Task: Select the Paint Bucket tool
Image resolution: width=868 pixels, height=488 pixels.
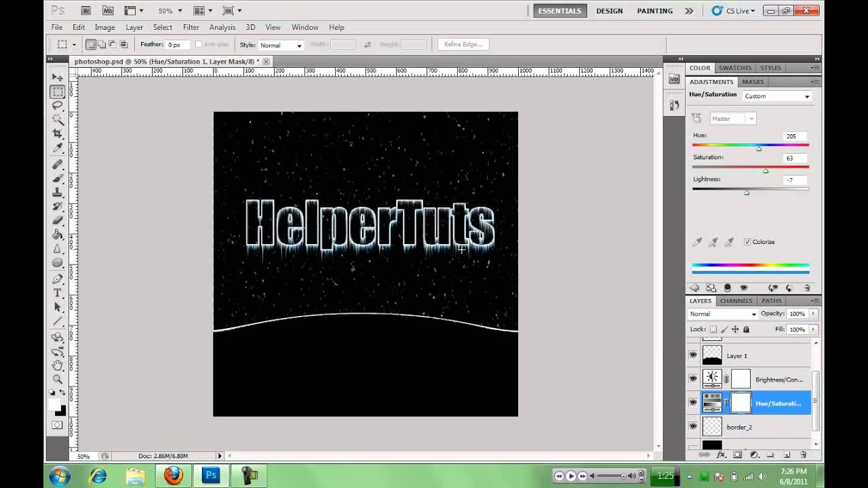Action: [x=58, y=235]
